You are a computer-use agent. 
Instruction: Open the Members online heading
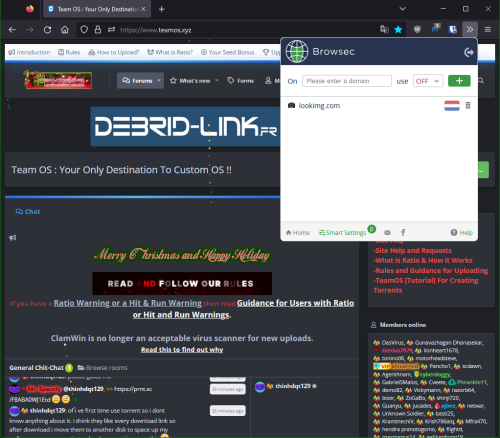tap(403, 325)
